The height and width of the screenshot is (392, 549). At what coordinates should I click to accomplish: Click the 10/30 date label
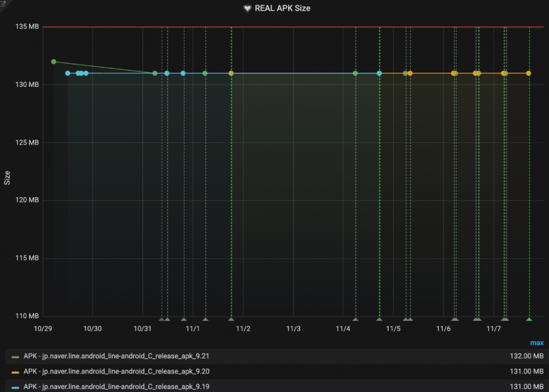click(92, 329)
